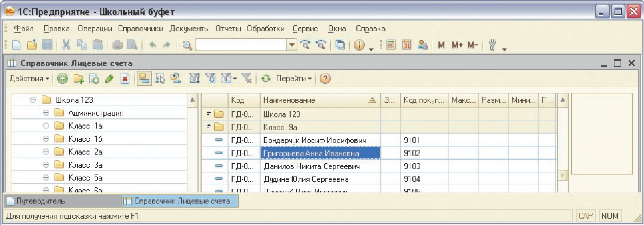Sort by the Наименование column header
Viewport: 644px width, 225px height.
click(320, 101)
